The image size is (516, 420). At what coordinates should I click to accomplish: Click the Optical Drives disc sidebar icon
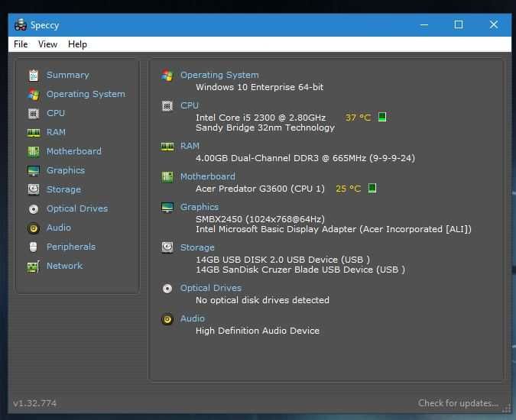click(x=33, y=209)
